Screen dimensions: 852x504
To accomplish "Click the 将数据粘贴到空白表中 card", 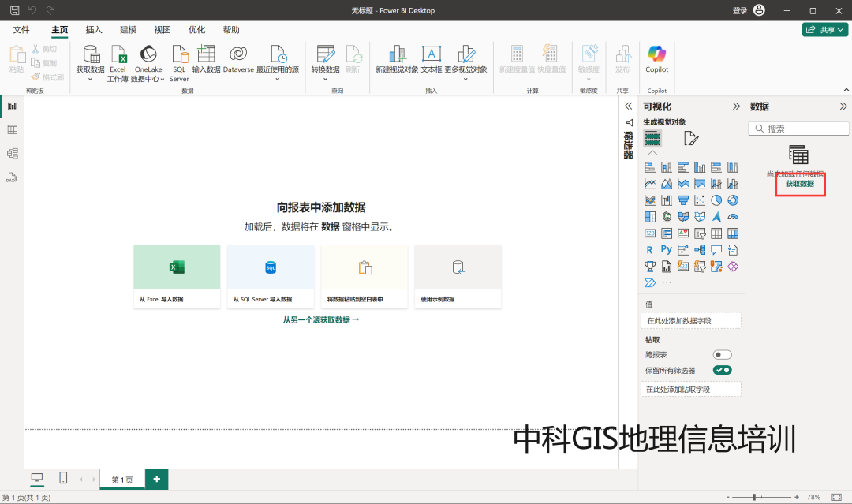I will (364, 276).
